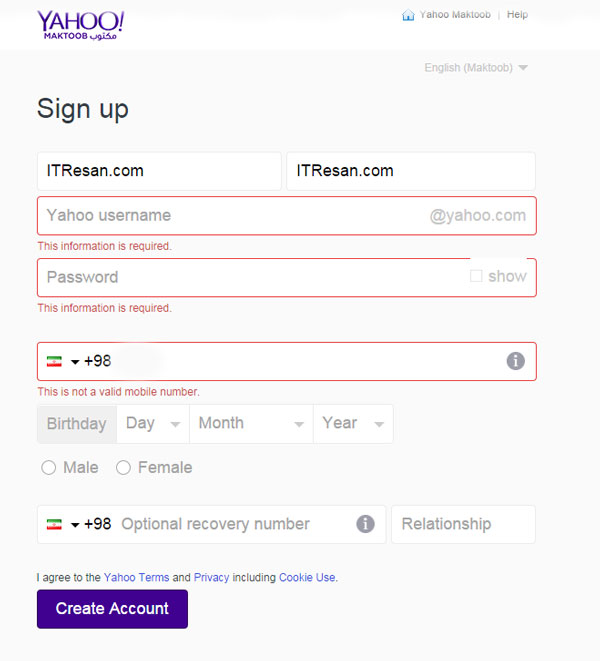The image size is (600, 661).
Task: Click the Yahoo Maktoob header link
Action: pyautogui.click(x=455, y=15)
